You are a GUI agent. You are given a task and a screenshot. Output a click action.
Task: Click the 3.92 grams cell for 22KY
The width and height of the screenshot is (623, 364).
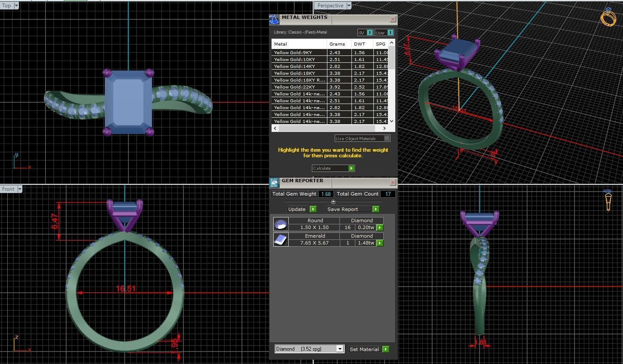339,87
